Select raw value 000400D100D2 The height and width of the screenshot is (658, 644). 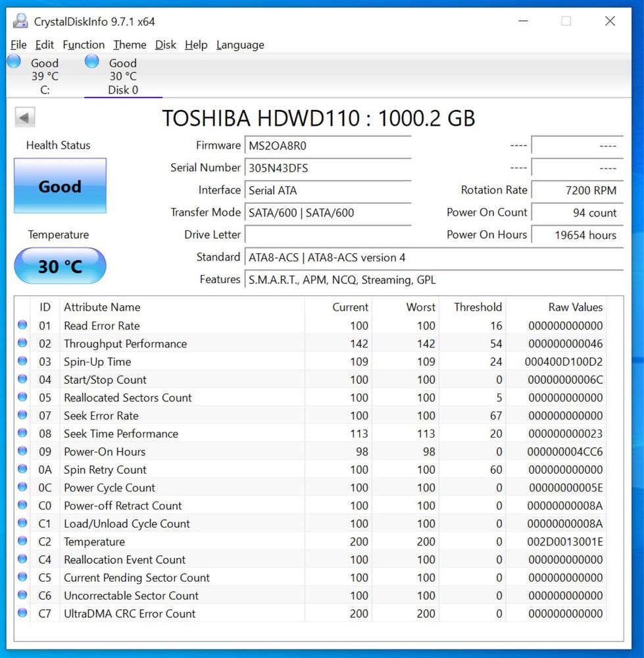(564, 362)
